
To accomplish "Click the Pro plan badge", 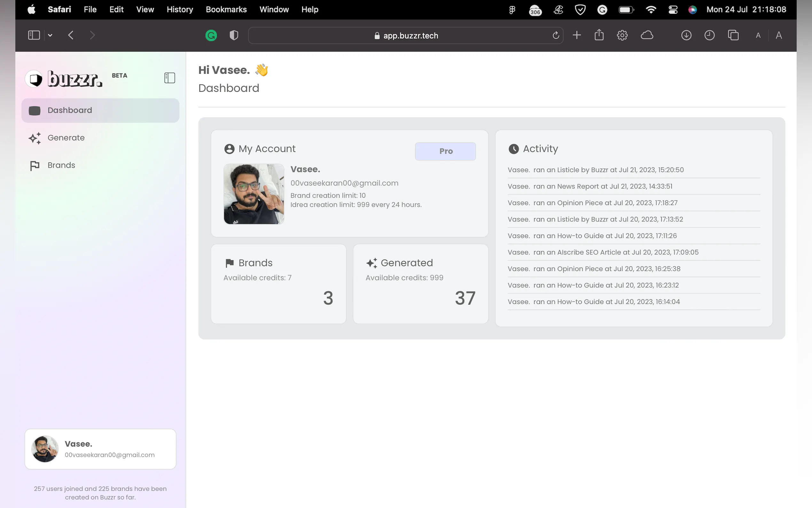I will point(445,151).
